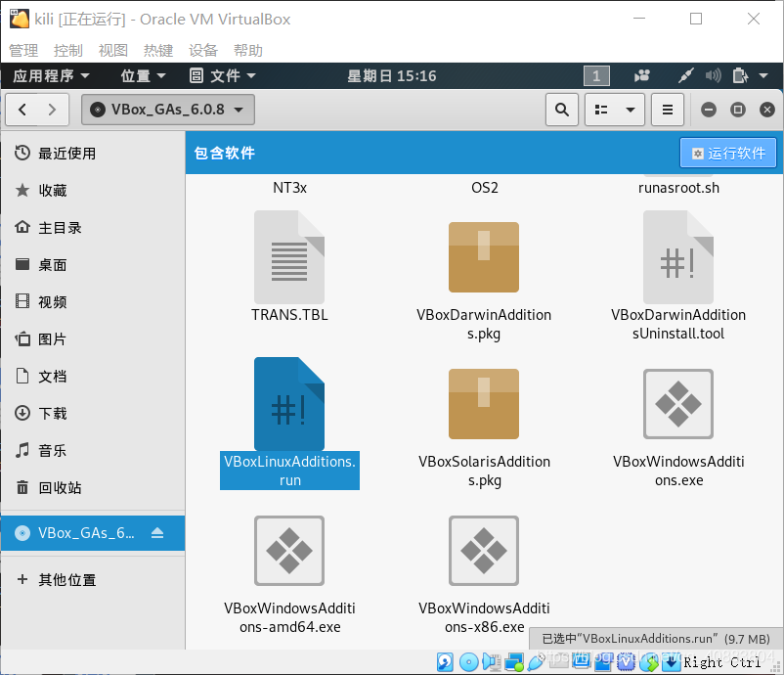This screenshot has height=675, width=784.
Task: Select VBoxWindowsAdditions-x86.exe icon
Action: pos(484,551)
